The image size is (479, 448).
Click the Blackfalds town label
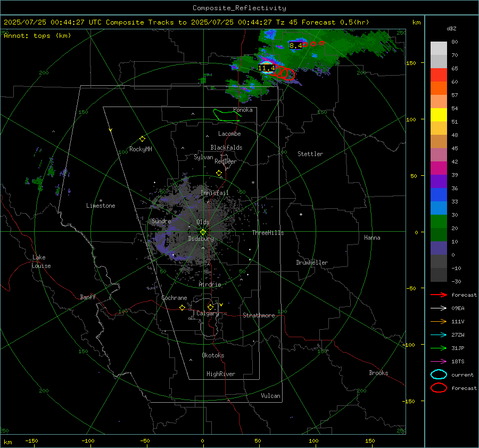point(226,148)
